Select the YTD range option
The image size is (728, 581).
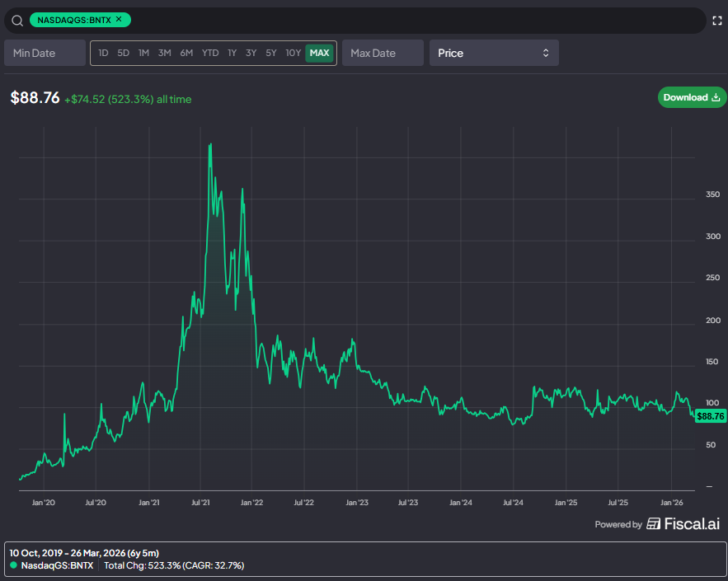pos(210,53)
